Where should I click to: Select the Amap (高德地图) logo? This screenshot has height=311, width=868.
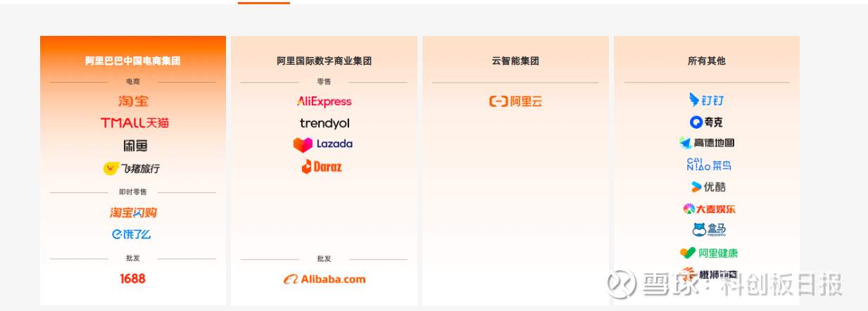(x=707, y=143)
